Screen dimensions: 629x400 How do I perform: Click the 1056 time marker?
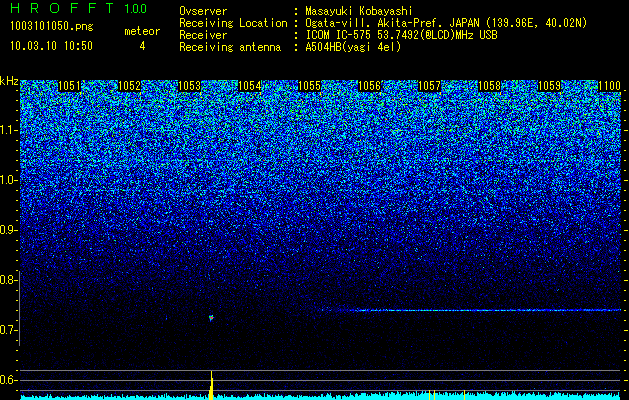tap(369, 86)
